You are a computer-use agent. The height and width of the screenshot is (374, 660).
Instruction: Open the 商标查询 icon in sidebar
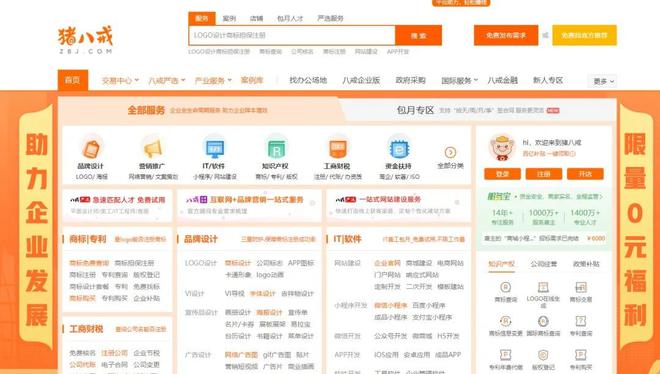coord(506,287)
